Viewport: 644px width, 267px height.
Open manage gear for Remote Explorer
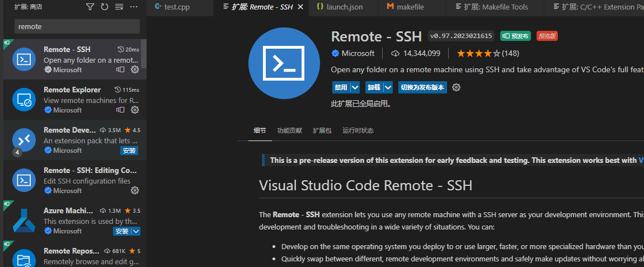click(135, 110)
